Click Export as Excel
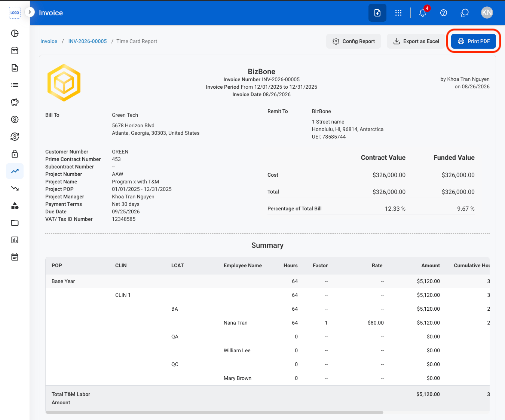The height and width of the screenshot is (420, 505). tap(416, 41)
